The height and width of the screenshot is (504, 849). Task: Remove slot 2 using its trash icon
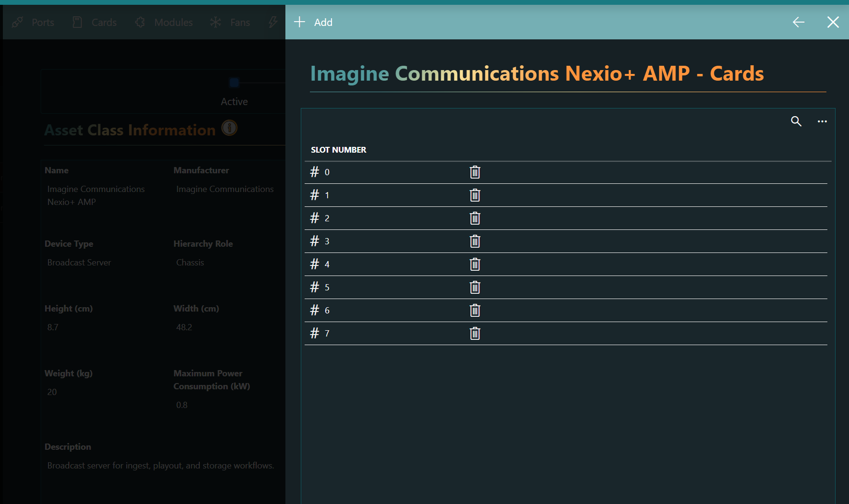click(x=475, y=218)
